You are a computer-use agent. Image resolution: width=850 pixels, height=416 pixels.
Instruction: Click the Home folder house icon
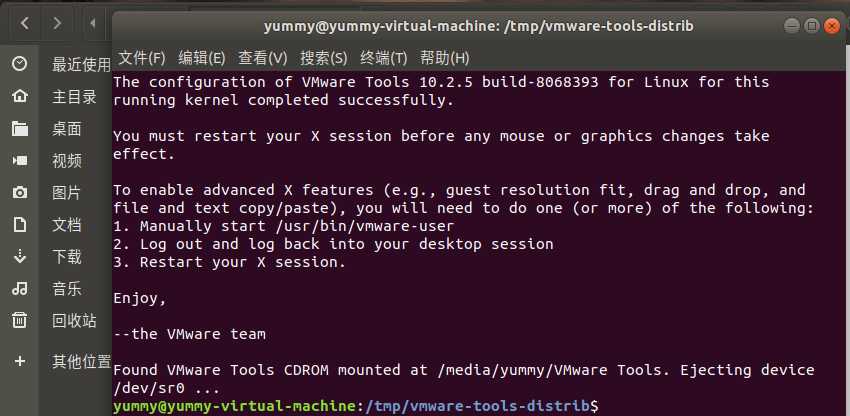(20, 97)
